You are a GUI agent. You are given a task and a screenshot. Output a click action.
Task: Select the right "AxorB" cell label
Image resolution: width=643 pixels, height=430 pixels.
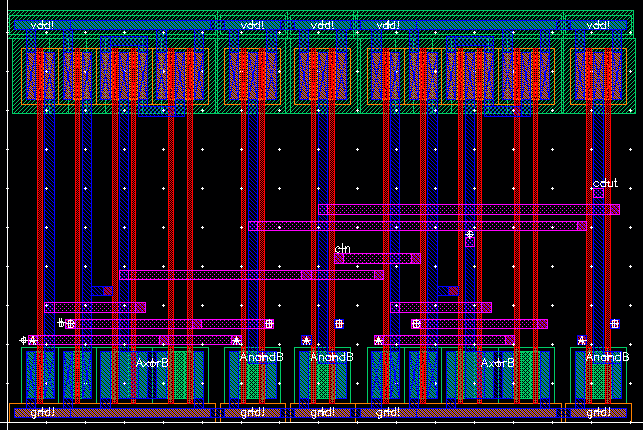click(497, 363)
